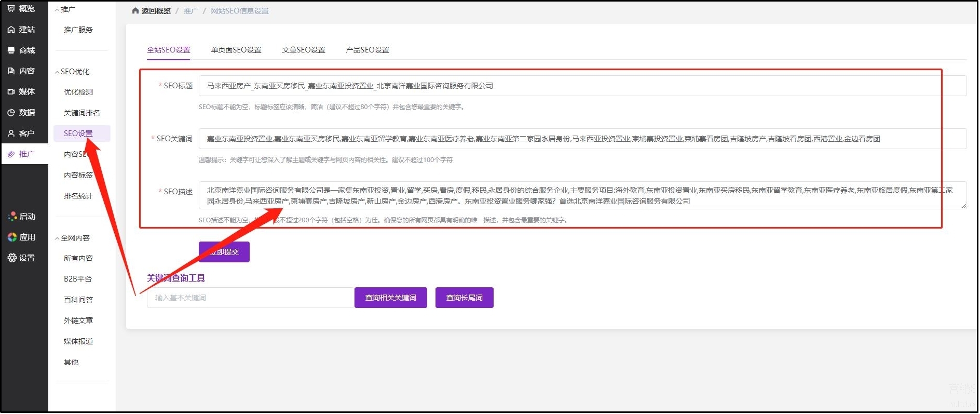This screenshot has width=980, height=414.
Task: Click the keyword query input field
Action: click(250, 298)
